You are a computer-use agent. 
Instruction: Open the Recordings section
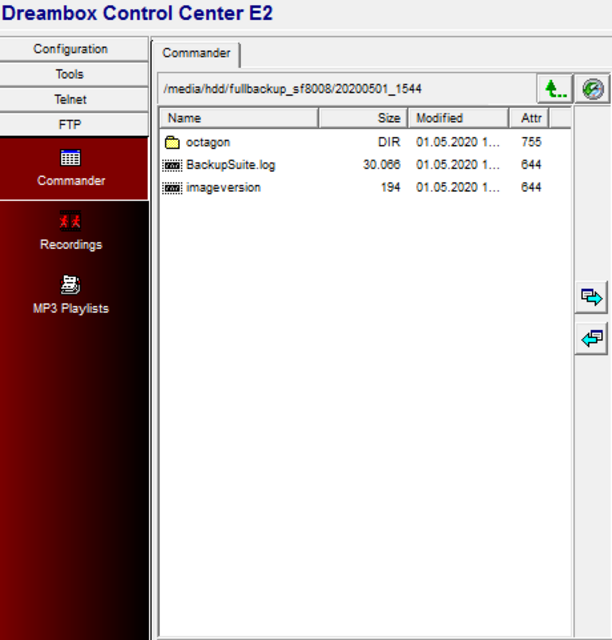(x=71, y=231)
